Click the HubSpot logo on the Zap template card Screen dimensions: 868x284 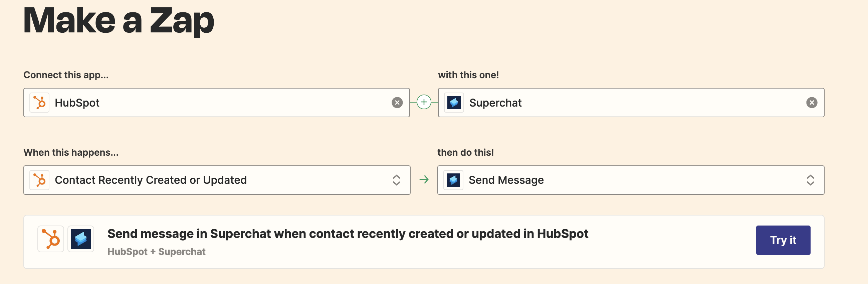[x=50, y=239]
